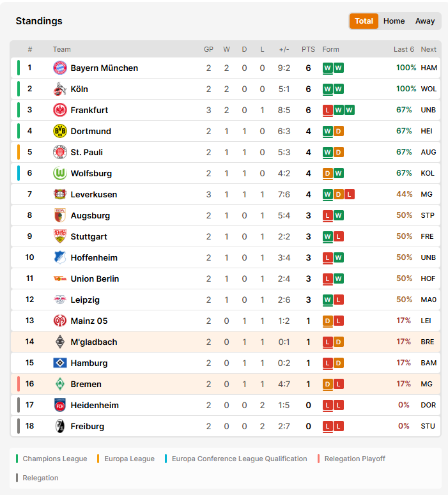Click the GP column header
The height and width of the screenshot is (495, 448).
point(208,49)
